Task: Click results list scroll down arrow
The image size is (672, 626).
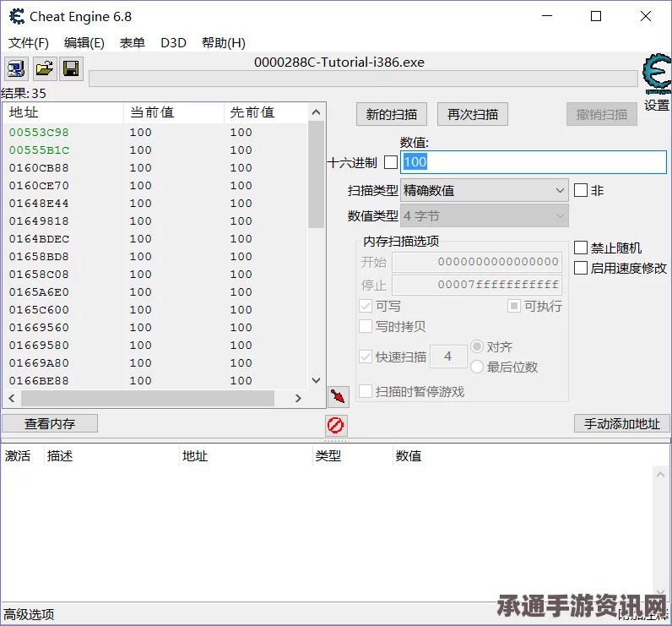Action: click(x=317, y=380)
